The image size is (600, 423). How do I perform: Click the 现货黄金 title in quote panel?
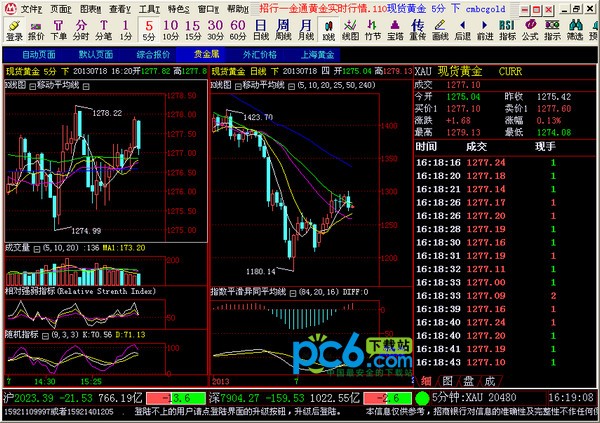point(459,72)
